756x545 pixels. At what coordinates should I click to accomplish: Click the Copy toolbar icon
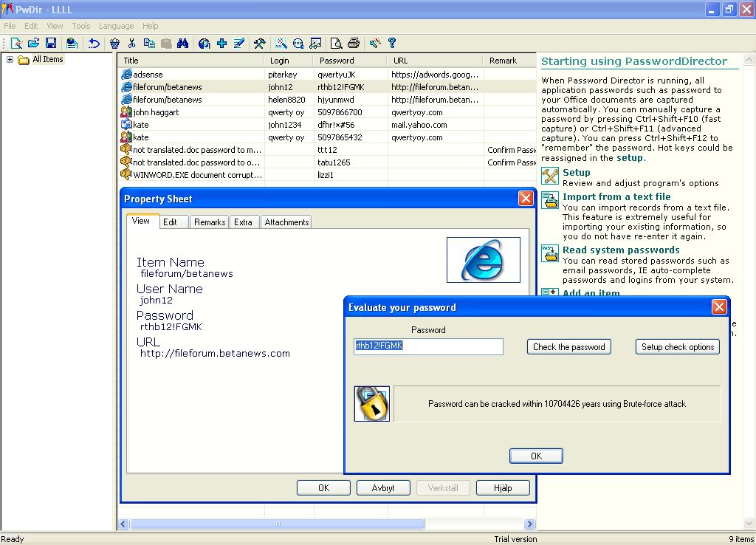(149, 44)
